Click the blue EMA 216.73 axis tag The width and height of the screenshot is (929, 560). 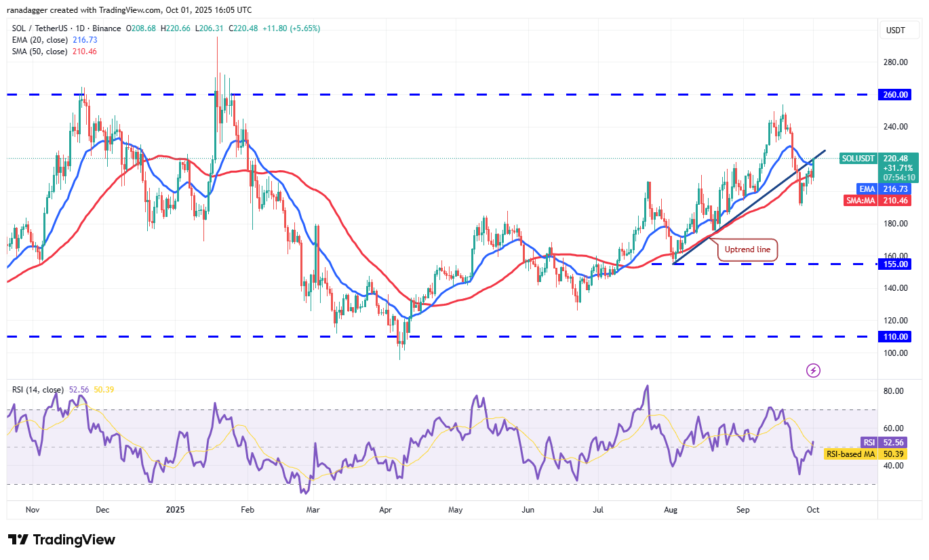click(x=897, y=189)
